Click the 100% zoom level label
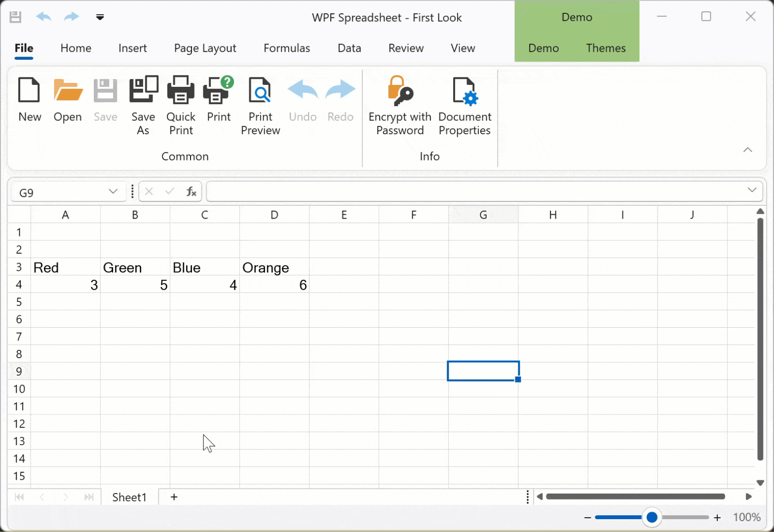 pyautogui.click(x=746, y=517)
